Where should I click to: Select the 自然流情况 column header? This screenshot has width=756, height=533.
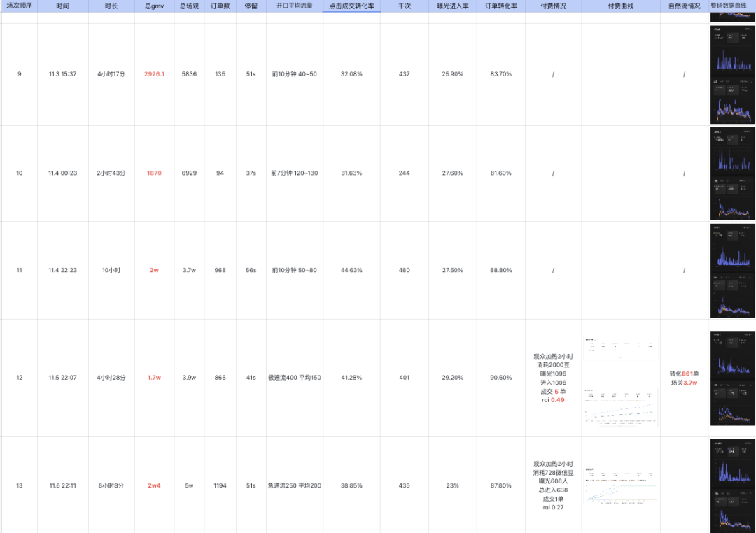click(685, 6)
